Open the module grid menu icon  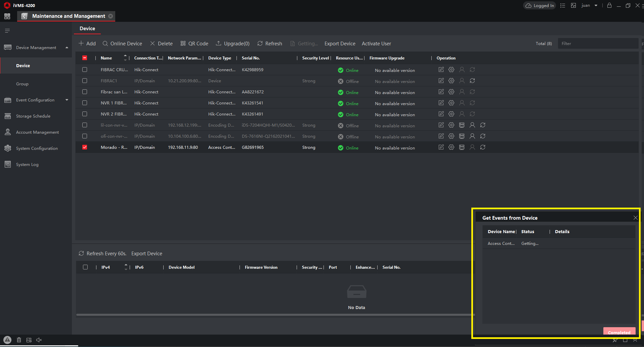[7, 16]
